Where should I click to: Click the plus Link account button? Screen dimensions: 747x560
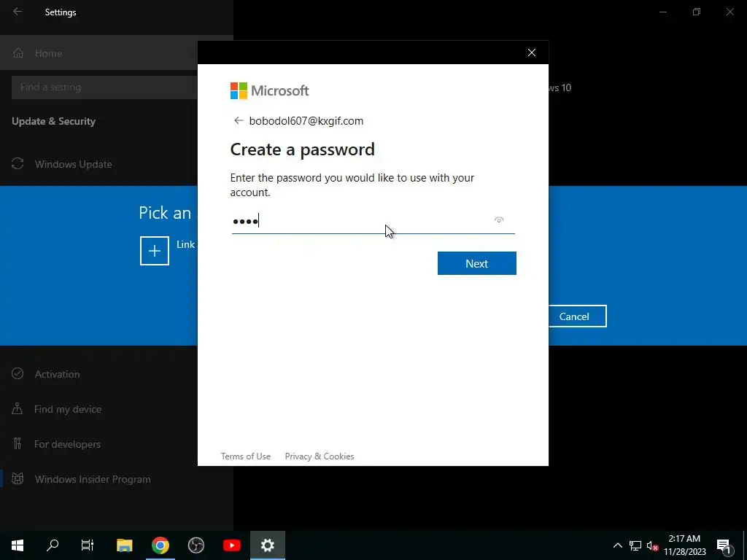(155, 251)
